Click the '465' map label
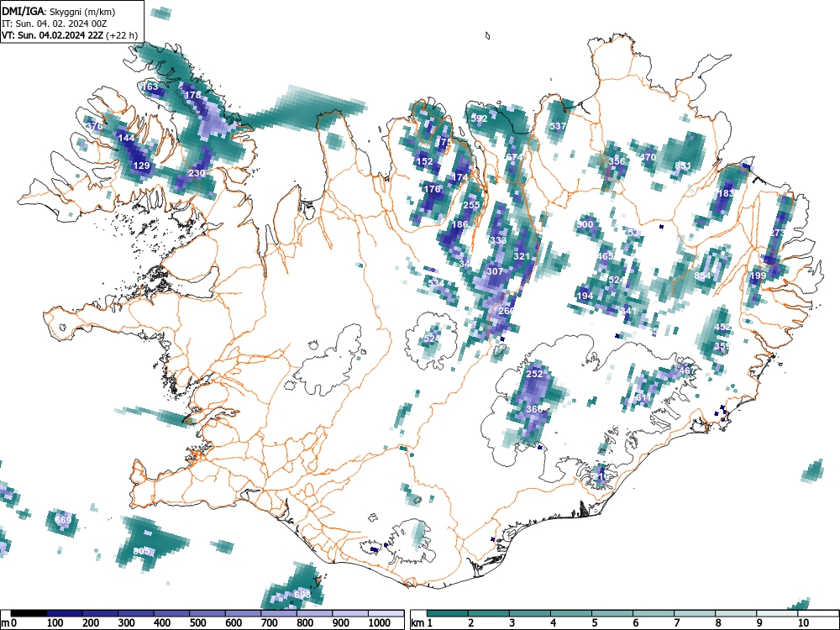Viewport: 840px width, 630px height. (x=605, y=256)
